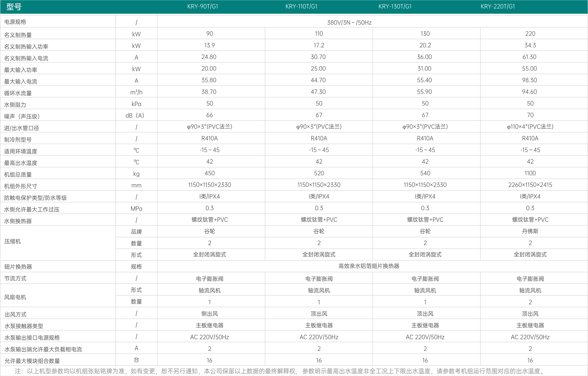Select the 丹佛斯 compressor brand cell
Viewport: 588px width, 376px height.
pos(530,231)
